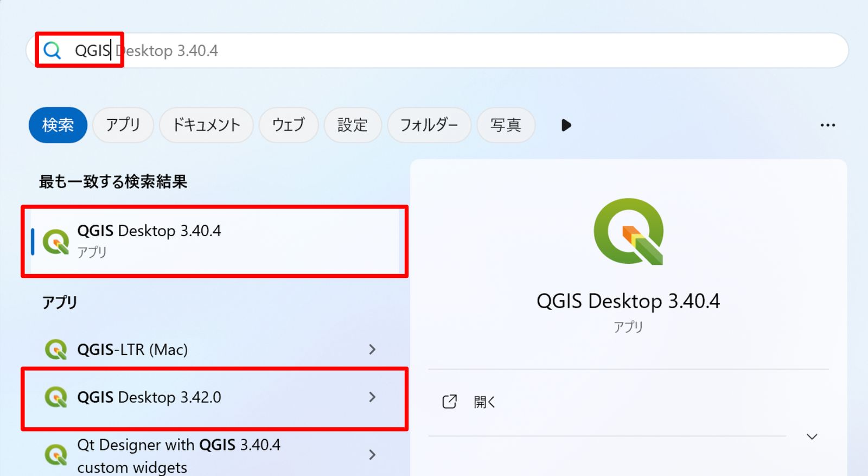Click the QGIS-LTR (Mac) app icon

56,350
